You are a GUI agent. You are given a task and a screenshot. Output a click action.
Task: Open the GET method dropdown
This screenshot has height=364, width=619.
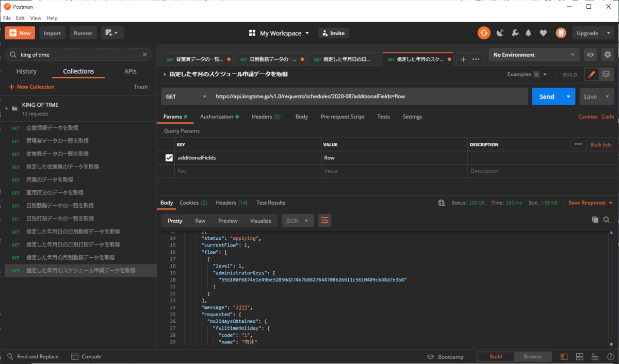click(x=186, y=96)
